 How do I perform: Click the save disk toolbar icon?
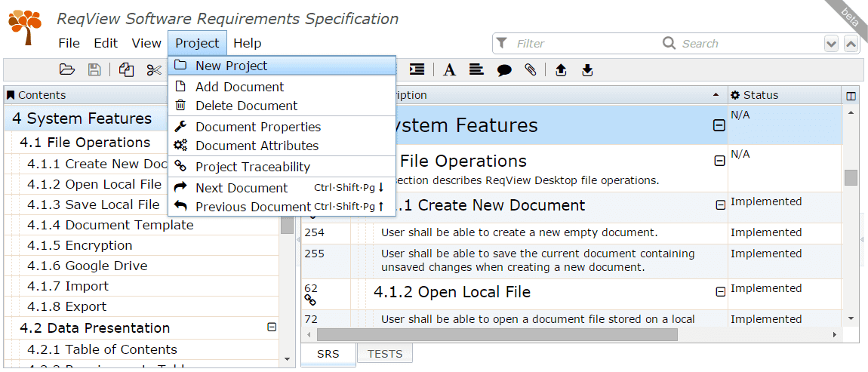pyautogui.click(x=94, y=70)
